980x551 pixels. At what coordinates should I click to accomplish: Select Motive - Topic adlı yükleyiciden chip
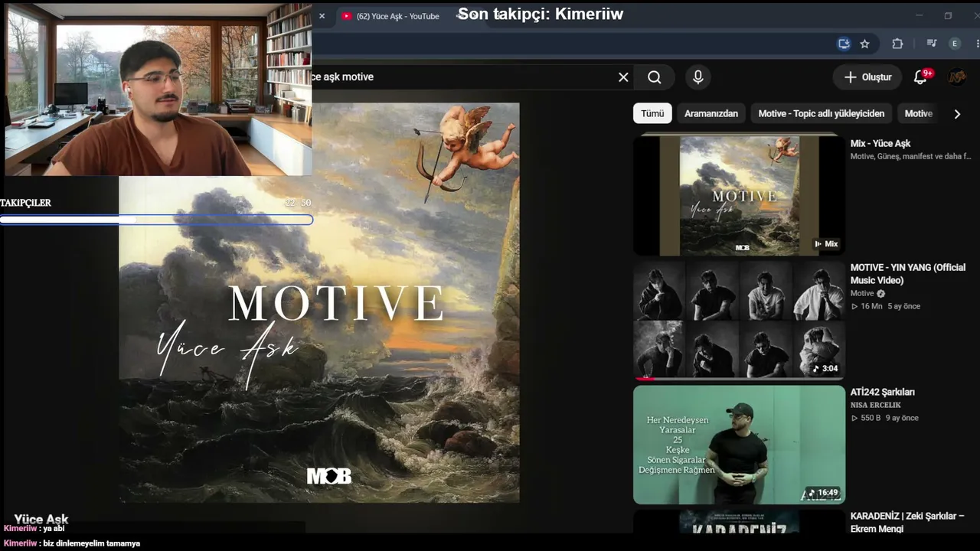click(x=821, y=113)
